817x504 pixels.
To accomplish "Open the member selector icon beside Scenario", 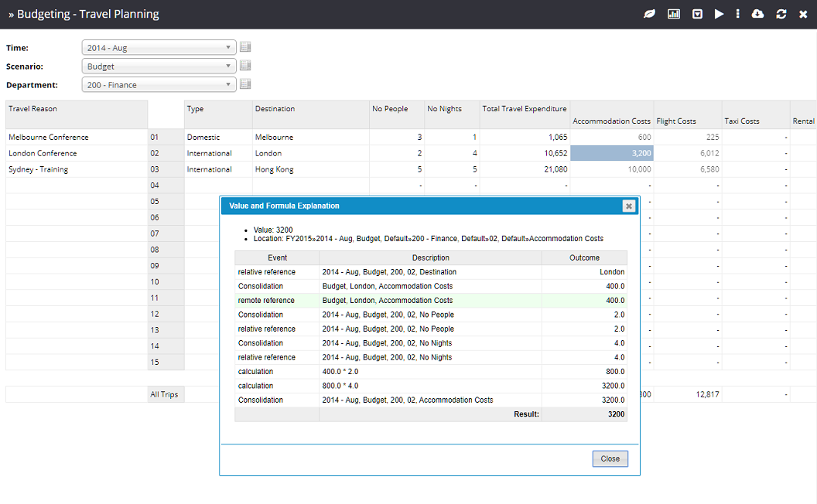I will pyautogui.click(x=245, y=66).
